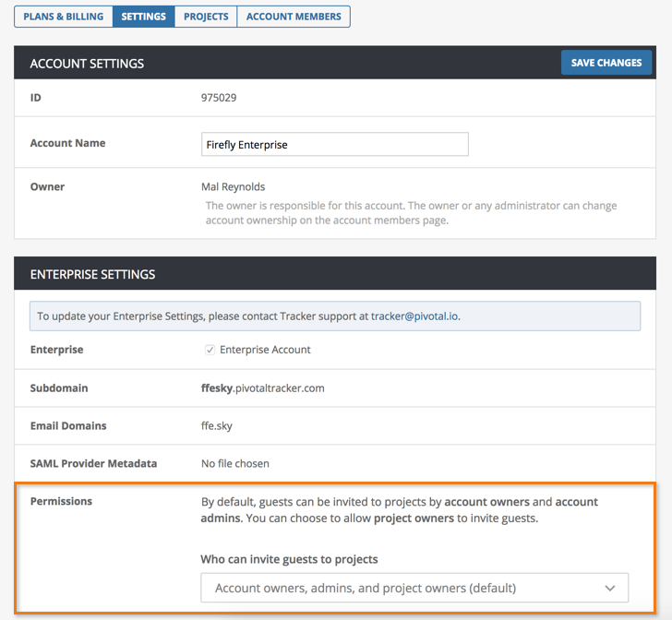Image resolution: width=672 pixels, height=620 pixels.
Task: Focus the Account Name text field
Action: point(334,145)
